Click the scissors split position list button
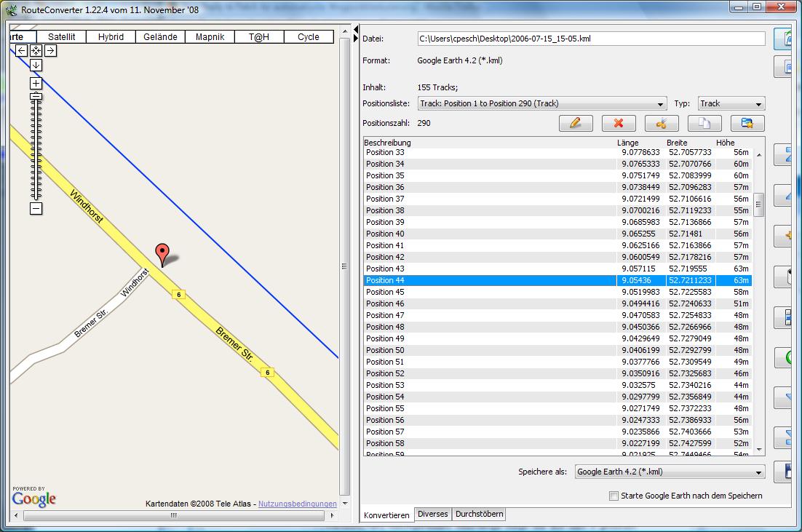Viewport: 802px width, 532px height. coord(662,123)
